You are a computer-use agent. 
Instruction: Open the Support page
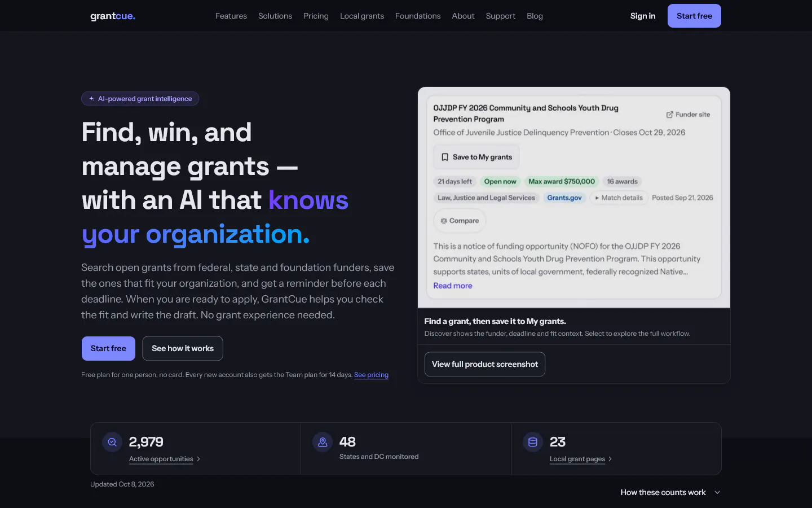(x=501, y=16)
